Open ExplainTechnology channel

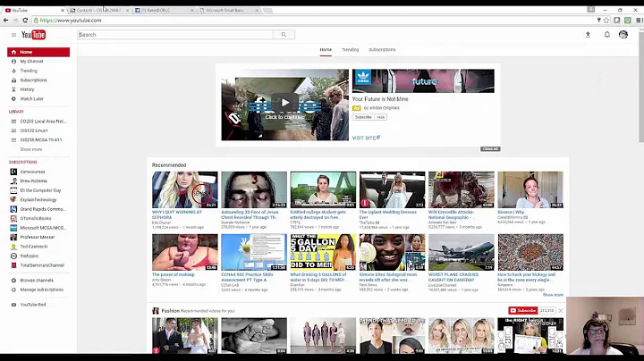pos(38,200)
